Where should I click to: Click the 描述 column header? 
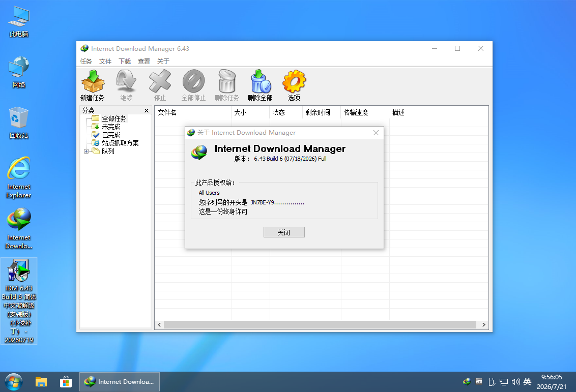point(439,112)
